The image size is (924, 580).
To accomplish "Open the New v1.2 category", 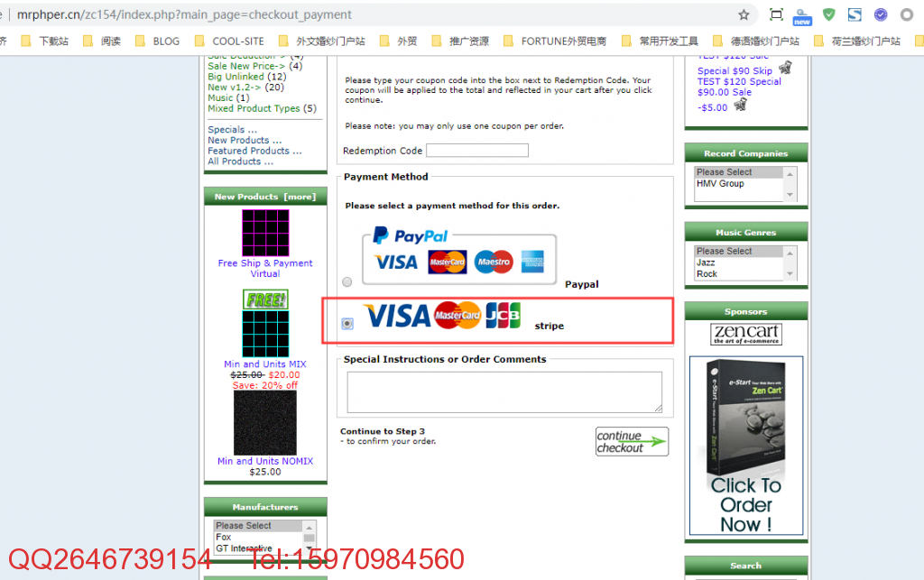I will (234, 87).
